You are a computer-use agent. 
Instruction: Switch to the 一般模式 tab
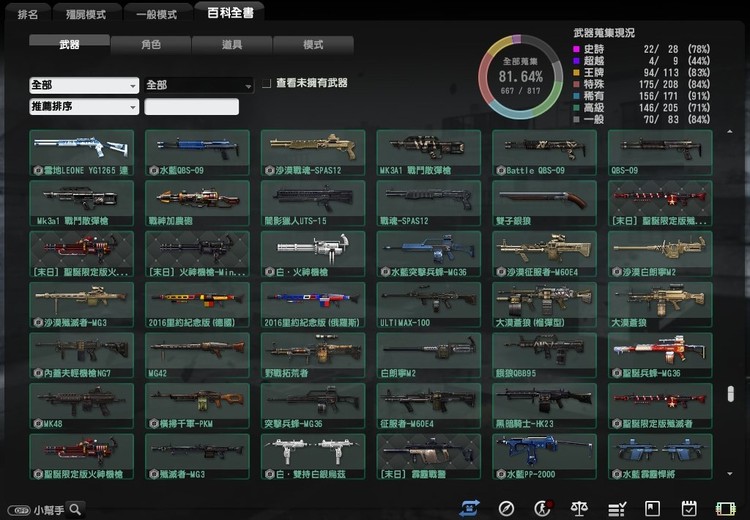click(157, 14)
